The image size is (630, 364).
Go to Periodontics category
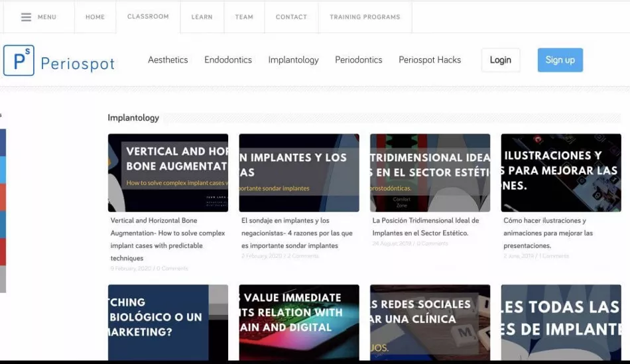coord(359,60)
